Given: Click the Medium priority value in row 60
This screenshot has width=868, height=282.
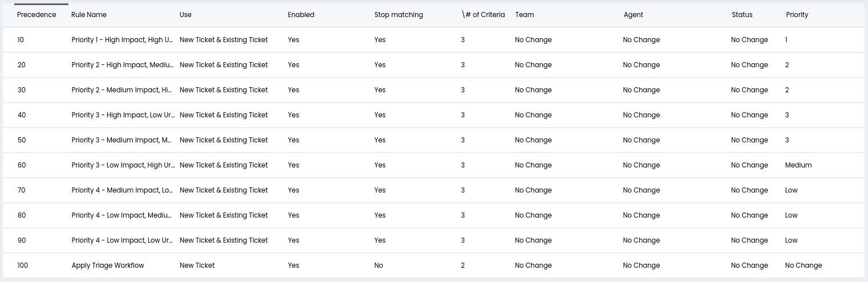Looking at the screenshot, I should tap(798, 165).
